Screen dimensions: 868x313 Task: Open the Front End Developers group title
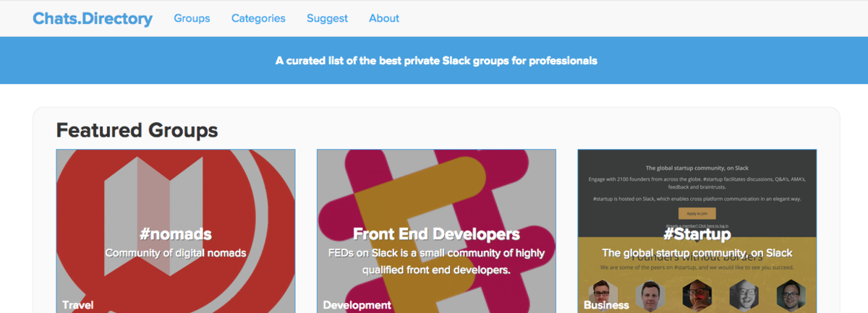pos(436,234)
